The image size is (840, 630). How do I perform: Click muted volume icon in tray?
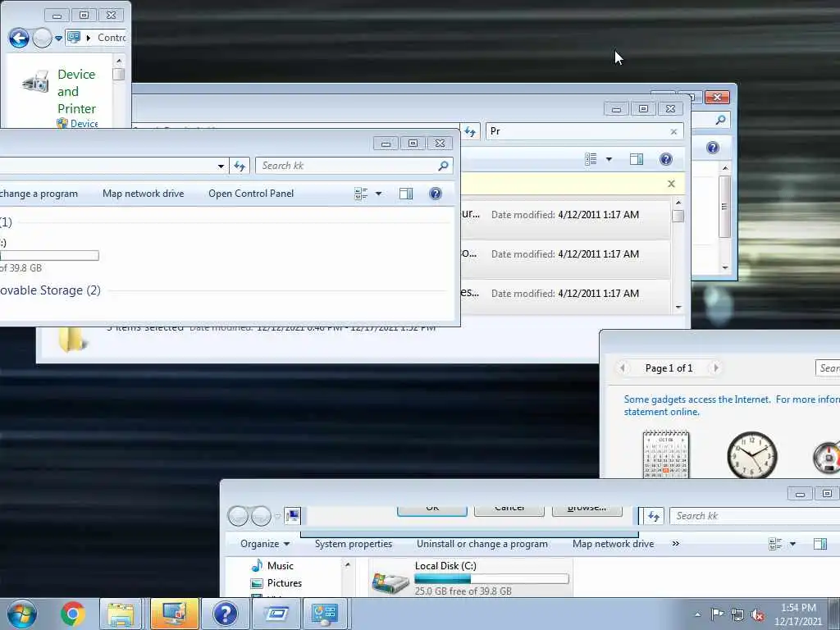757,615
